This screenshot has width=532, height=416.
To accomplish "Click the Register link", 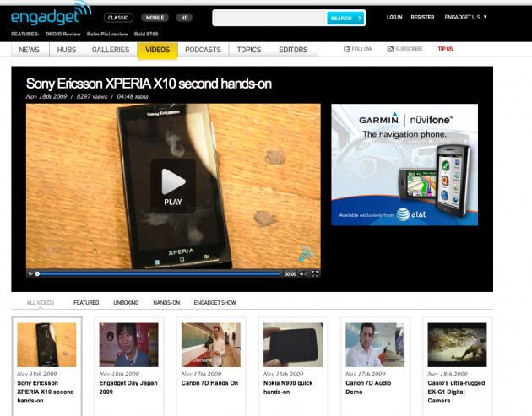I will (422, 17).
